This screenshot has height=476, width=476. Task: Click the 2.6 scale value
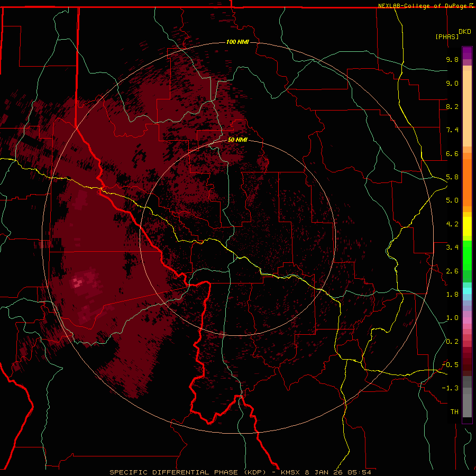tap(452, 271)
